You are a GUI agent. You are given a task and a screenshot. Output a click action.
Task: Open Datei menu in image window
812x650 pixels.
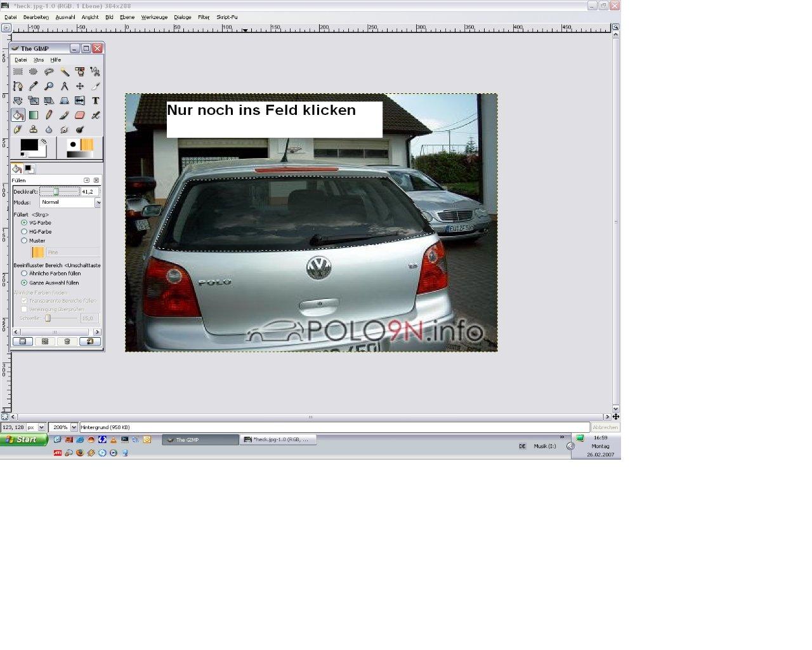11,17
